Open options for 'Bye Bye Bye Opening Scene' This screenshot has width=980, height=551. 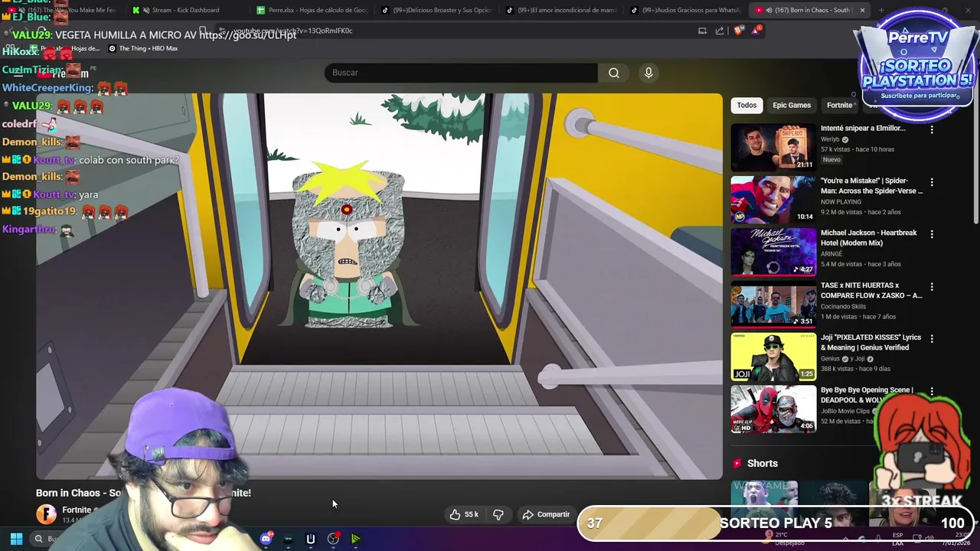coord(932,392)
